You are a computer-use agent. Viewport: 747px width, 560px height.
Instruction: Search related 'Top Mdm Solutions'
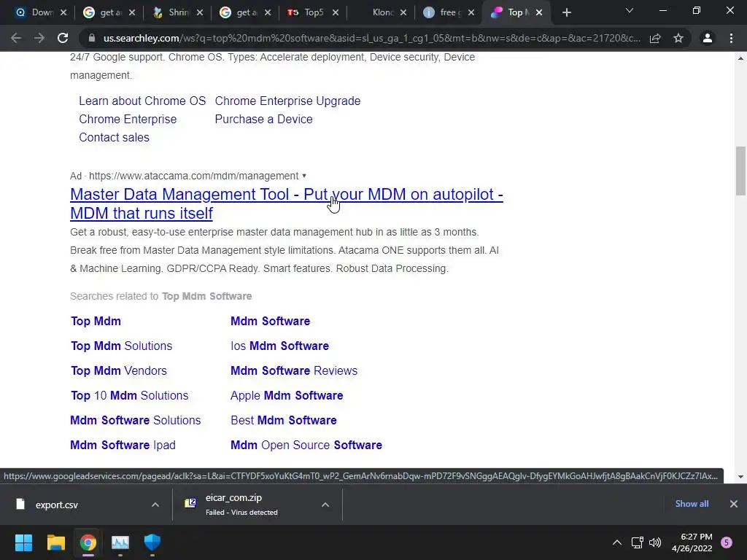pyautogui.click(x=122, y=346)
